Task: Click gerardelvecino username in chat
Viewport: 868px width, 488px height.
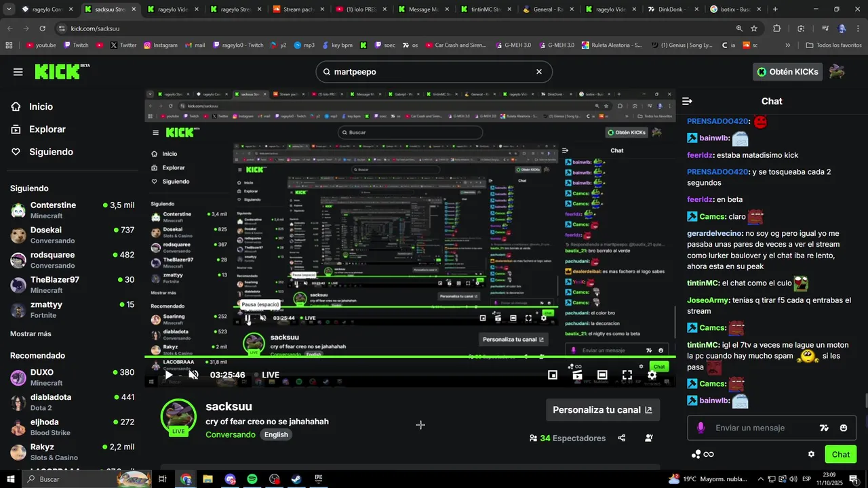Action: (715, 233)
